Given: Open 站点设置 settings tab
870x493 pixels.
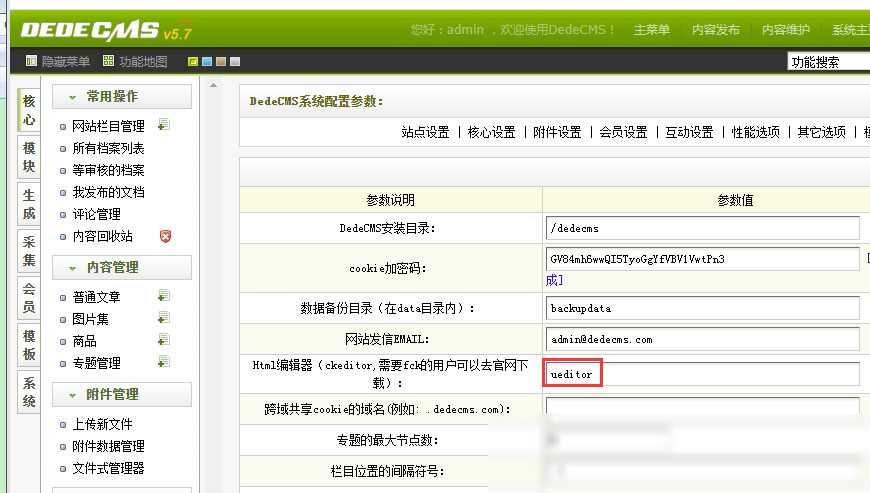Looking at the screenshot, I should (x=426, y=132).
